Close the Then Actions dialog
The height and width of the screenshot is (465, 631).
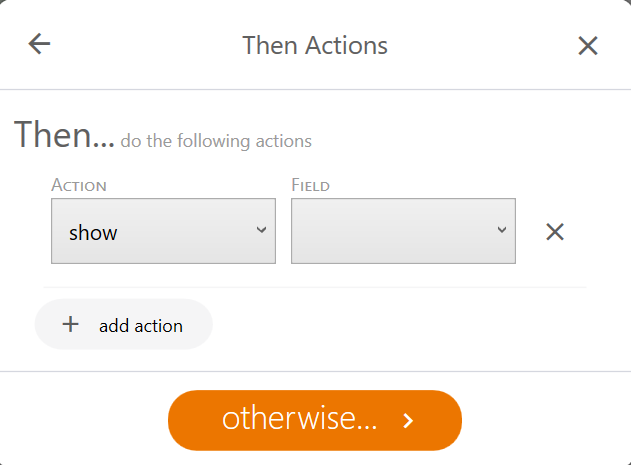pyautogui.click(x=588, y=45)
